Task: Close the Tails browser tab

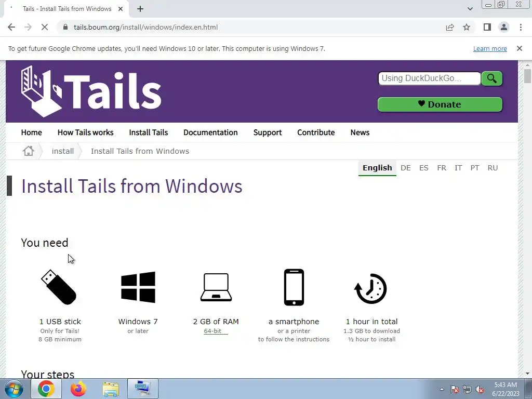Action: [x=121, y=9]
